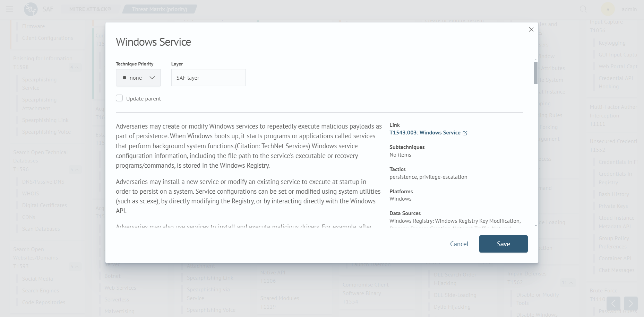The image size is (644, 317).
Task: Click the left arrow scroll button
Action: coord(613,303)
